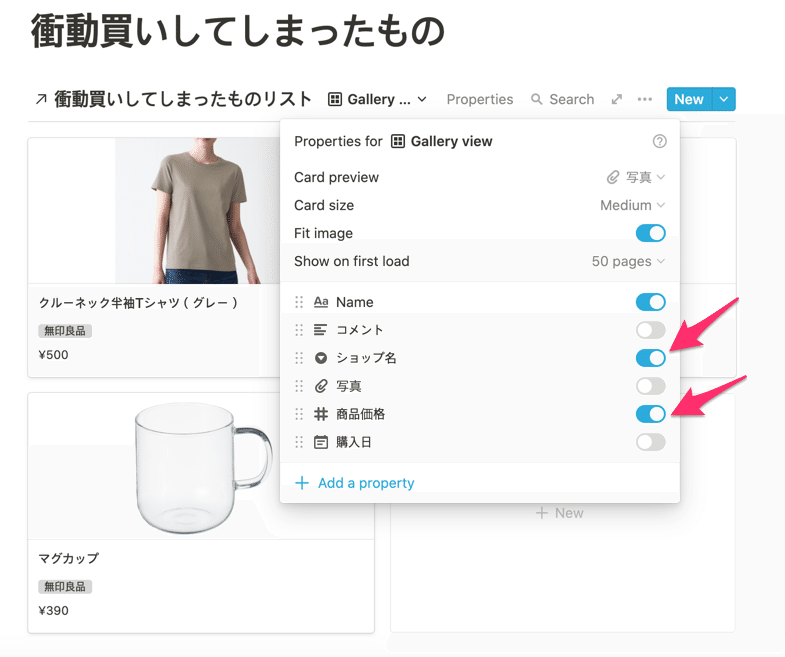Enable the コメント property toggle
785x657 pixels.
point(650,330)
